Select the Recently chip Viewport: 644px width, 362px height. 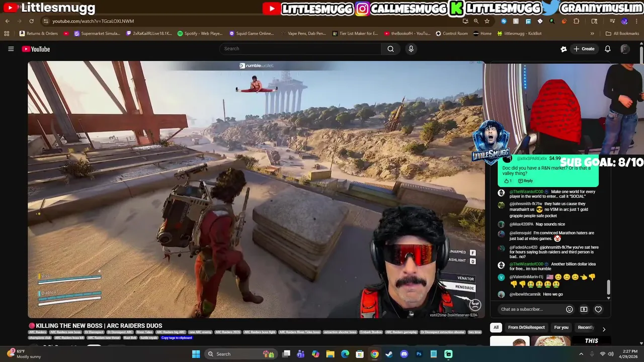coord(586,327)
